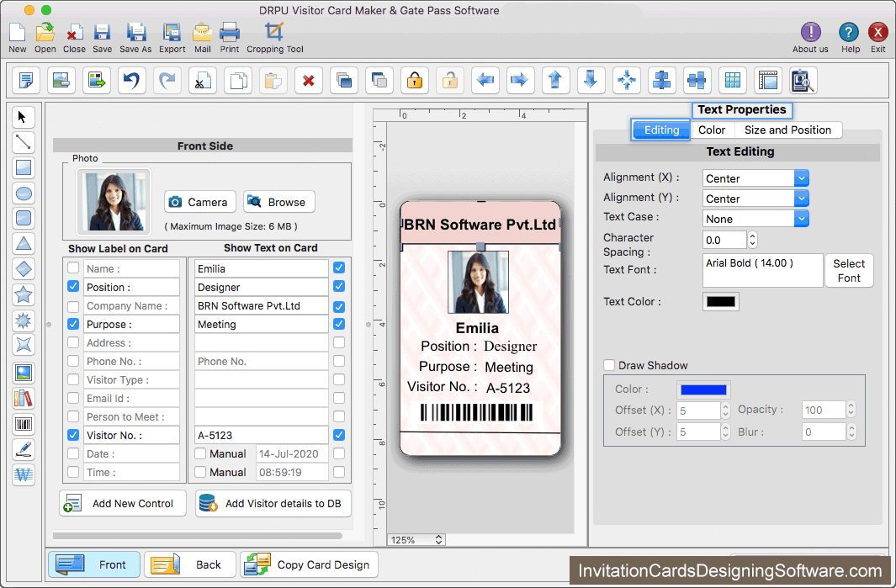This screenshot has width=896, height=588.
Task: Uncheck show text for A-5123
Action: tap(339, 435)
